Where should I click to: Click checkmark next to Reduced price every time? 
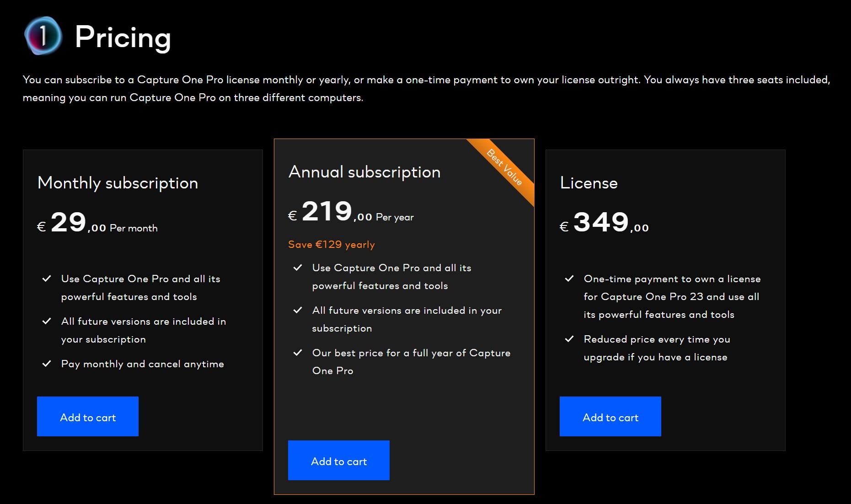pyautogui.click(x=569, y=339)
